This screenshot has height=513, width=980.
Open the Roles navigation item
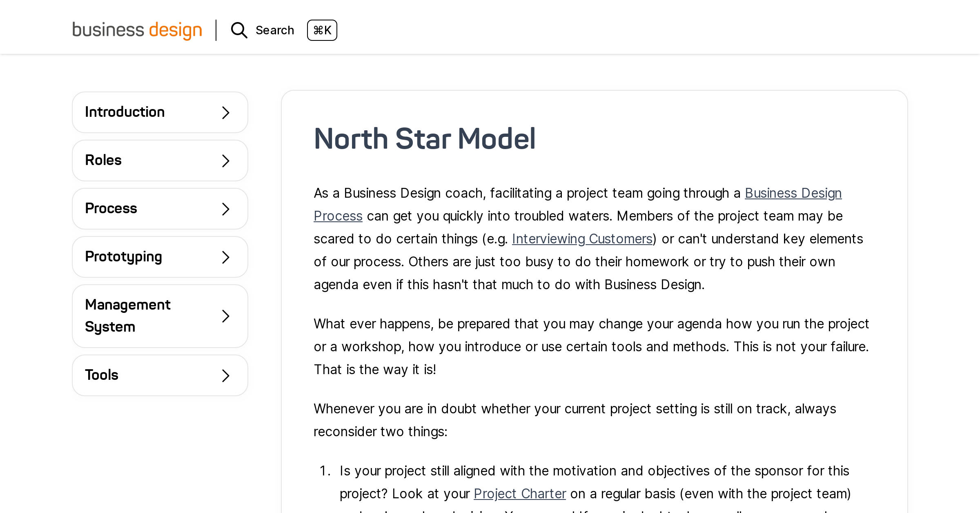coord(160,161)
